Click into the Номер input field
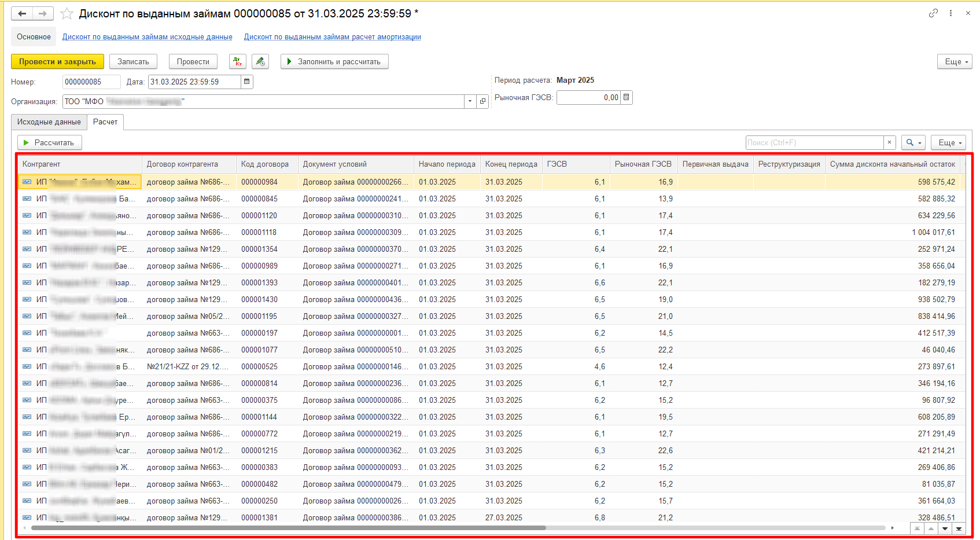 tap(91, 82)
